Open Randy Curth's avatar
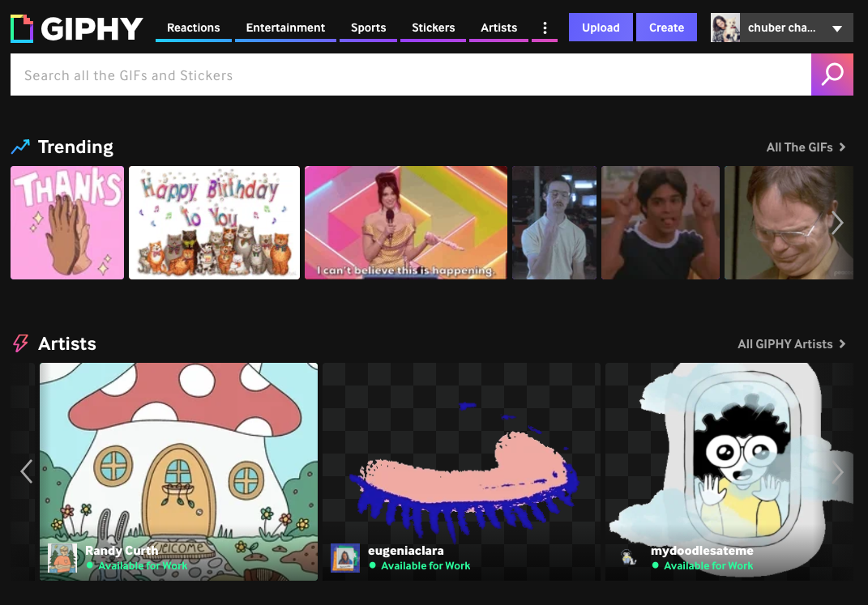Image resolution: width=868 pixels, height=605 pixels. tap(62, 557)
